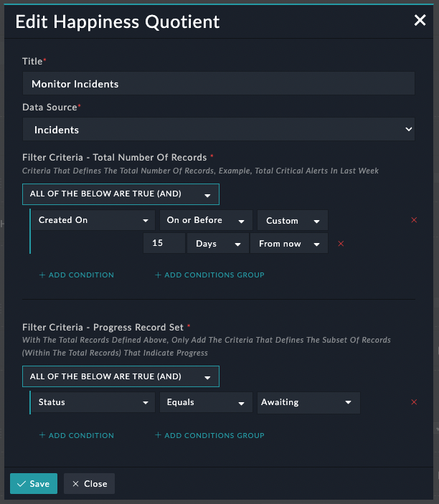Open the Days unit dropdown

pos(217,244)
